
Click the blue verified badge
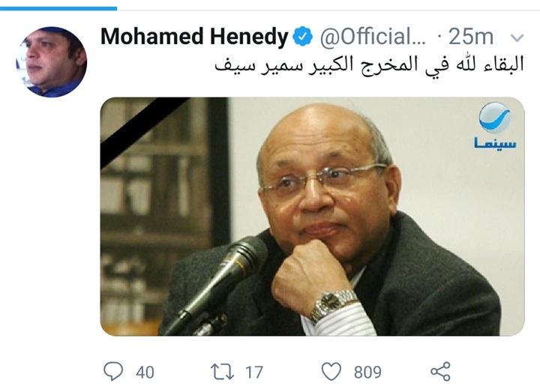(303, 37)
